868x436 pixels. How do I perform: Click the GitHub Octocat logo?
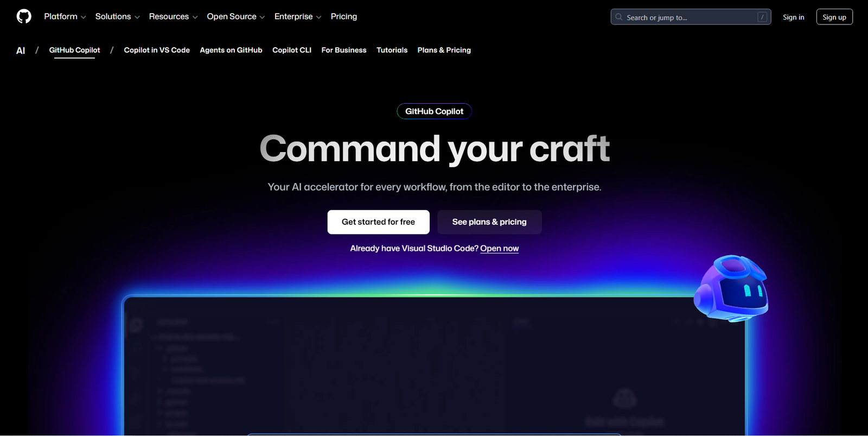24,17
